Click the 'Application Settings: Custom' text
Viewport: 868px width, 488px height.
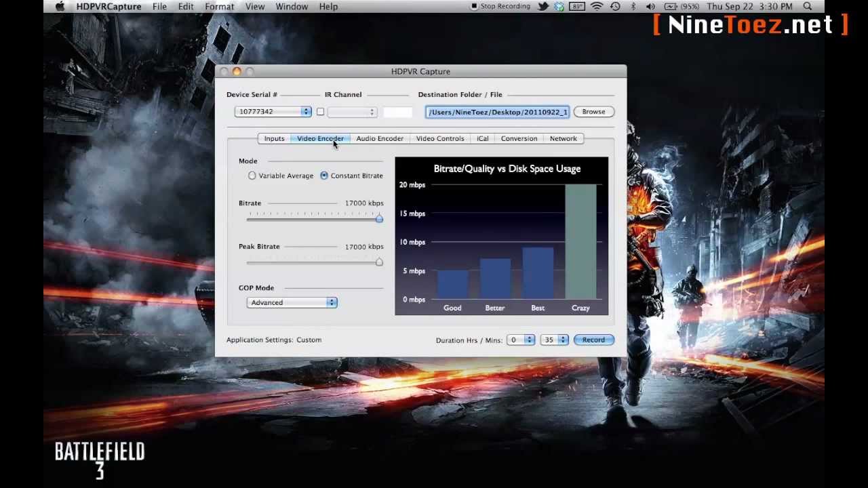274,340
